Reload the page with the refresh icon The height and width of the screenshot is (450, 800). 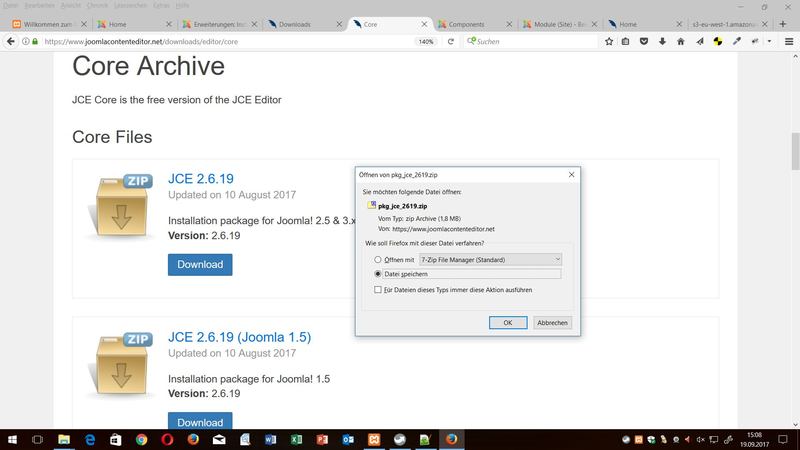tap(451, 41)
